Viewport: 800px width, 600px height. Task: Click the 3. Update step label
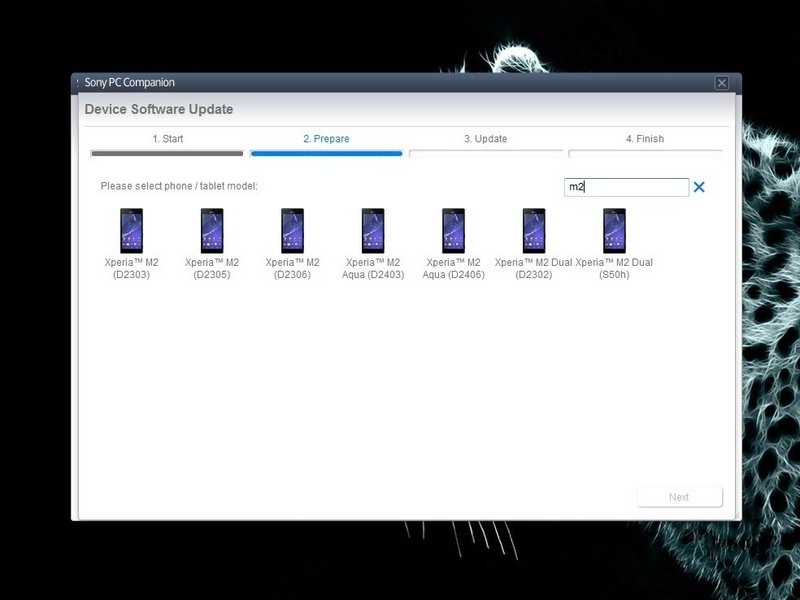pyautogui.click(x=486, y=139)
